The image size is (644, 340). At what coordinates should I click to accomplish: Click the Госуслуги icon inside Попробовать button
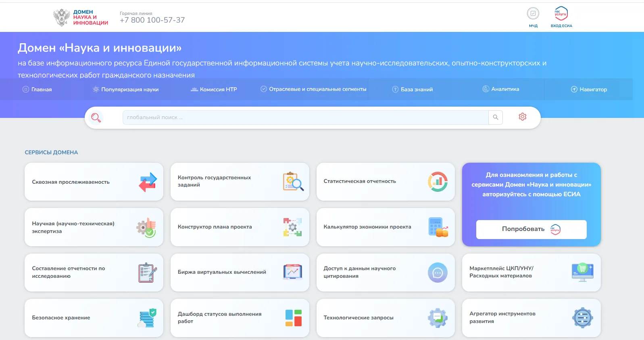(555, 229)
